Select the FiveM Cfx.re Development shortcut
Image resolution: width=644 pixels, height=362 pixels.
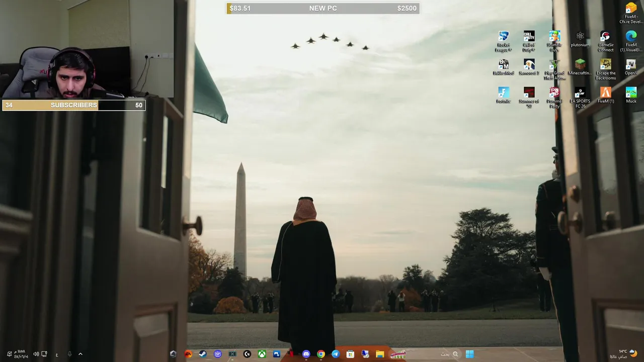[x=631, y=13]
